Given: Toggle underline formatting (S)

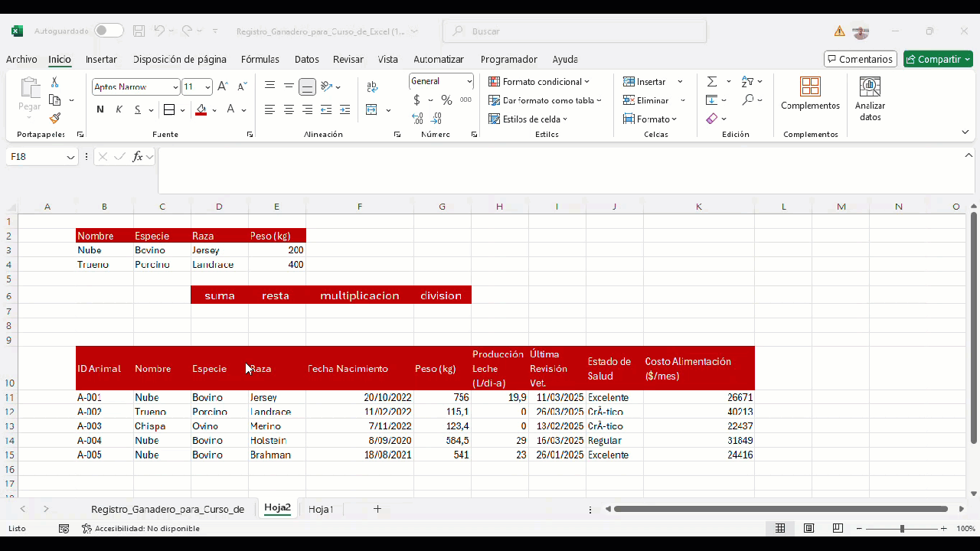Looking at the screenshot, I should [x=138, y=109].
